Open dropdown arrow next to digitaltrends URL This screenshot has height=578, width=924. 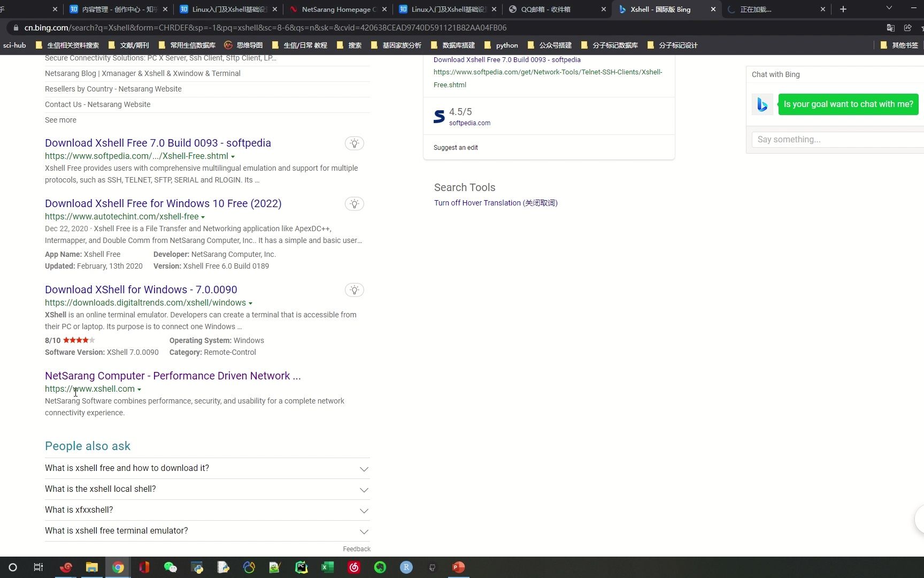click(x=250, y=303)
